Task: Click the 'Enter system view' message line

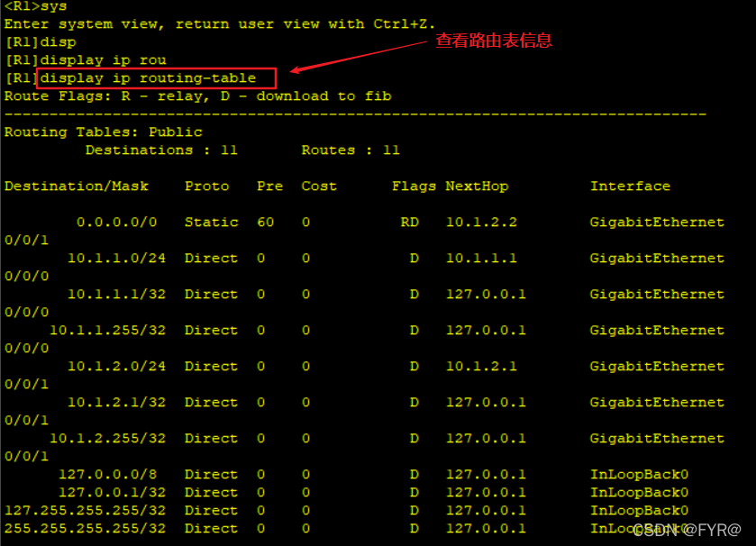Action: click(219, 24)
